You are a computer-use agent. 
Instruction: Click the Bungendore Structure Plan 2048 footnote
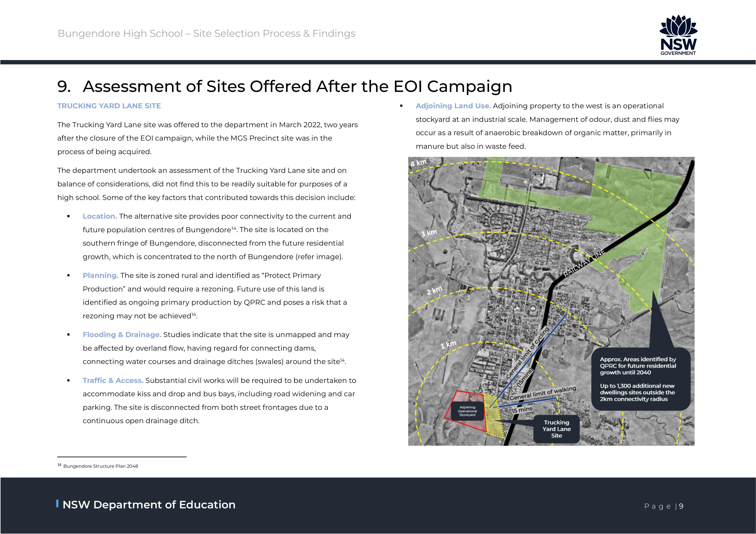point(100,466)
